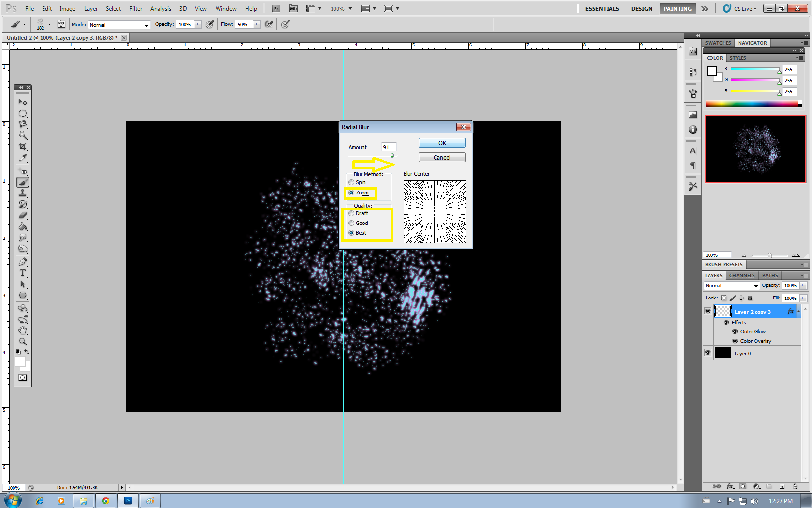Viewport: 812px width, 508px height.
Task: Launch Adobe Bridge from top bar
Action: (x=276, y=9)
